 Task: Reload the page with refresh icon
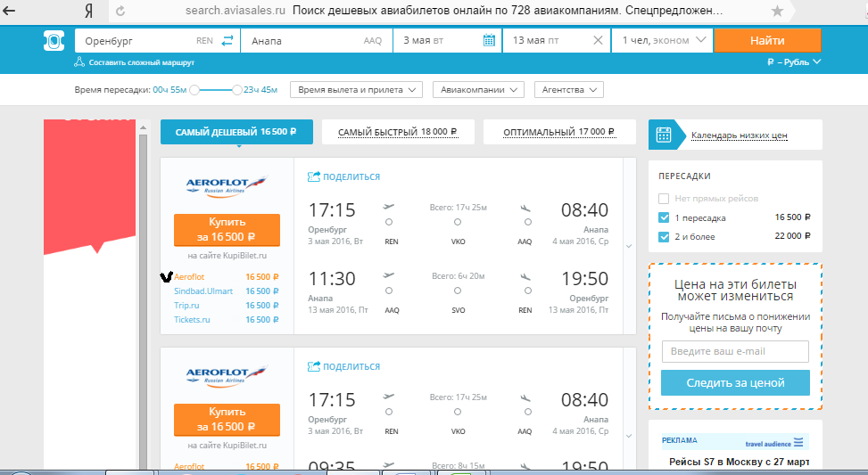click(x=120, y=11)
